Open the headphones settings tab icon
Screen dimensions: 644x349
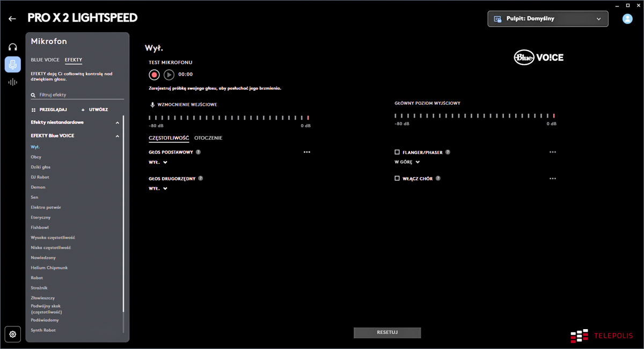tap(13, 47)
